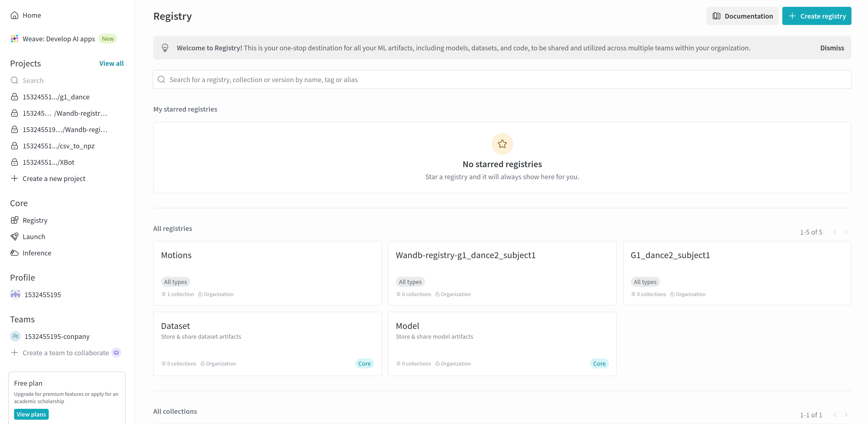Screen dimensions: 868x424
Task: Click the lock icon beside g1_dance project
Action: (15, 97)
